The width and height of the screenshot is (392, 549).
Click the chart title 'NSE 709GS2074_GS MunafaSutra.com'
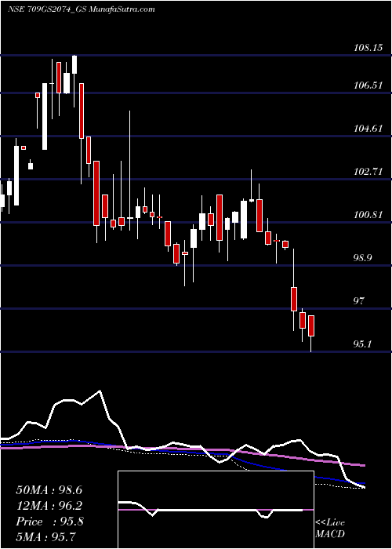(82, 9)
